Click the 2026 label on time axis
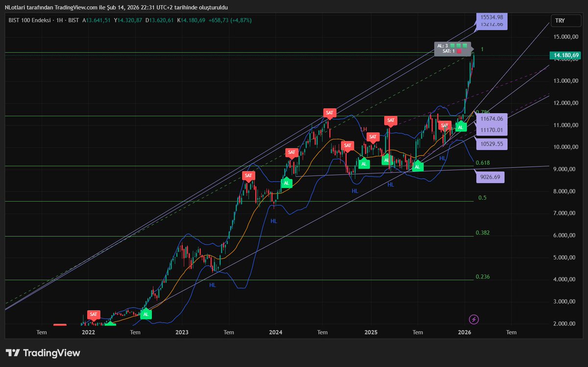 tap(465, 332)
